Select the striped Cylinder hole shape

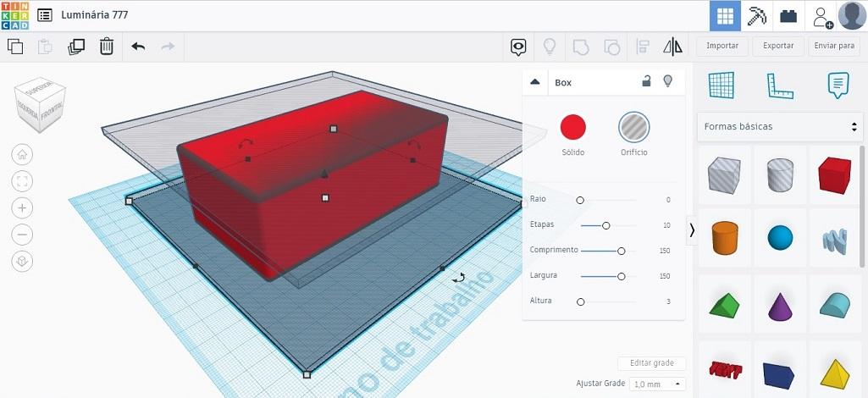tap(779, 175)
